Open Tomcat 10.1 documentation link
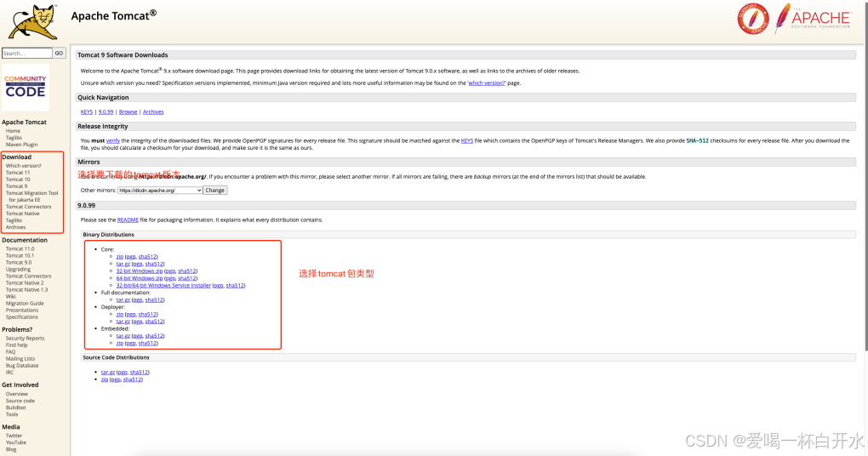The image size is (868, 456). (20, 256)
